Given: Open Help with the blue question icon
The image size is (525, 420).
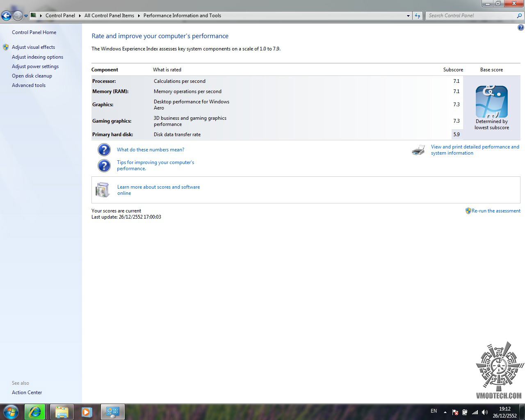Looking at the screenshot, I should click(520, 27).
